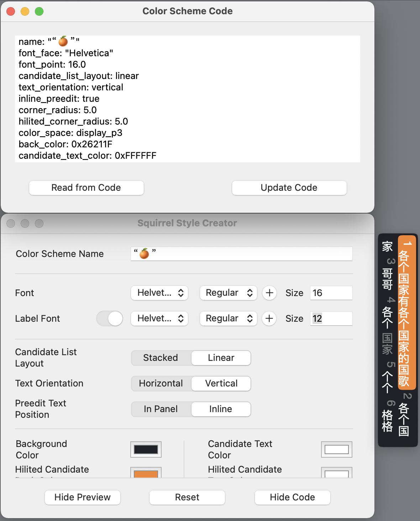
Task: Click the Color Scheme Name field
Action: (x=242, y=254)
